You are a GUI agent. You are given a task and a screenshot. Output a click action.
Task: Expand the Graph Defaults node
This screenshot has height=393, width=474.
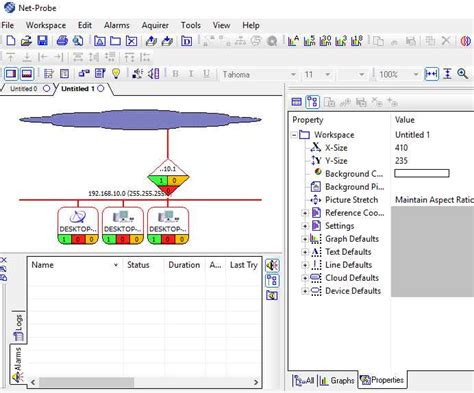pyautogui.click(x=305, y=239)
